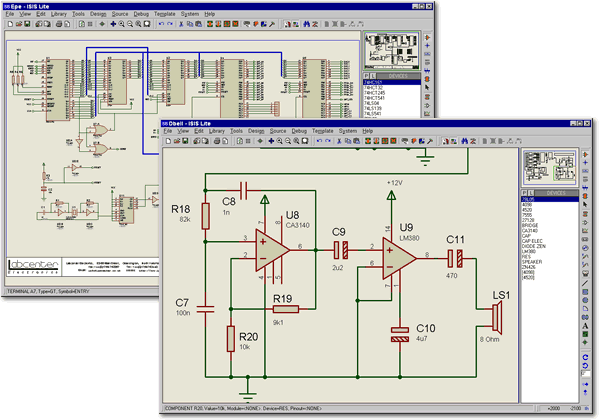
Task: Click blue cross pan icon in Dbell toolbar
Action: pos(271,141)
